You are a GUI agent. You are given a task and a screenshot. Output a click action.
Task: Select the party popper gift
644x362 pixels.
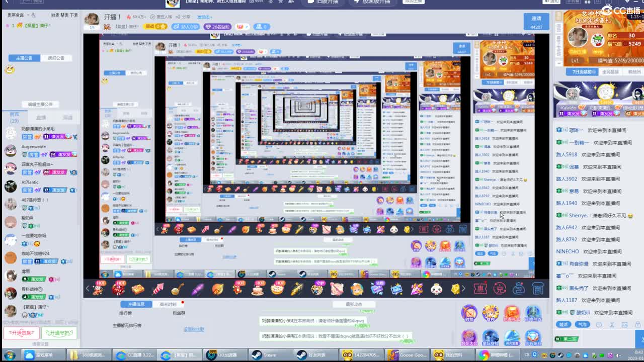pos(417,289)
